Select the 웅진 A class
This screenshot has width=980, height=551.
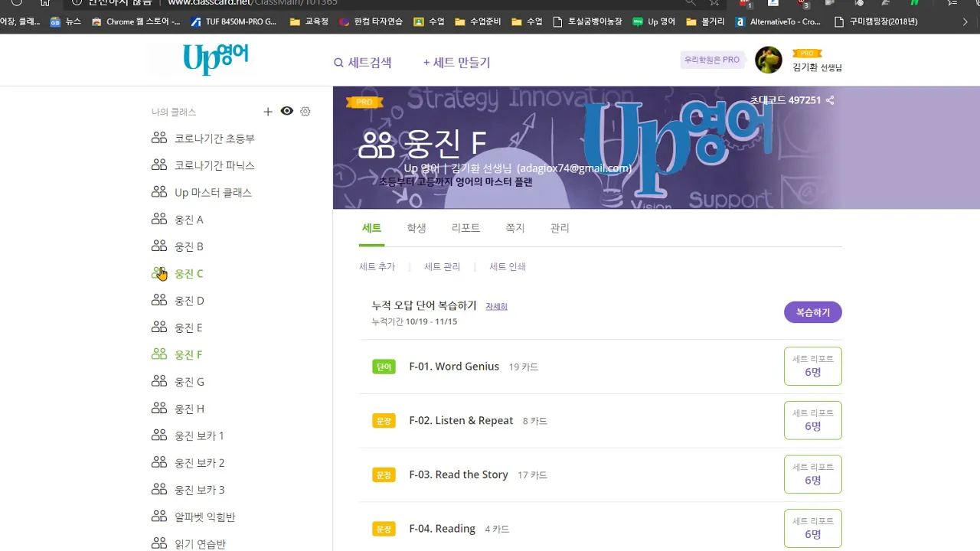pos(178,220)
